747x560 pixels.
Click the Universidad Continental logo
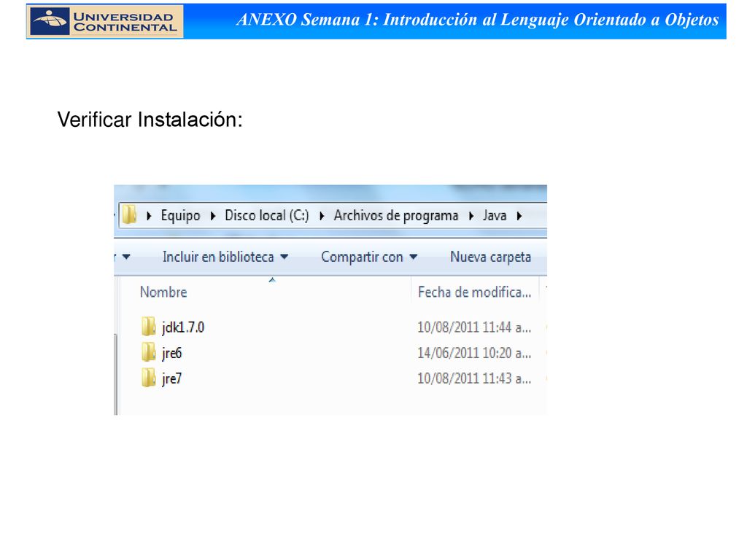click(105, 21)
